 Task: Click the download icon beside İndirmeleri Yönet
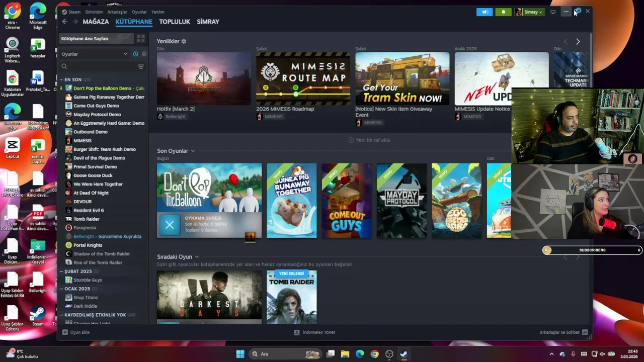point(297,332)
